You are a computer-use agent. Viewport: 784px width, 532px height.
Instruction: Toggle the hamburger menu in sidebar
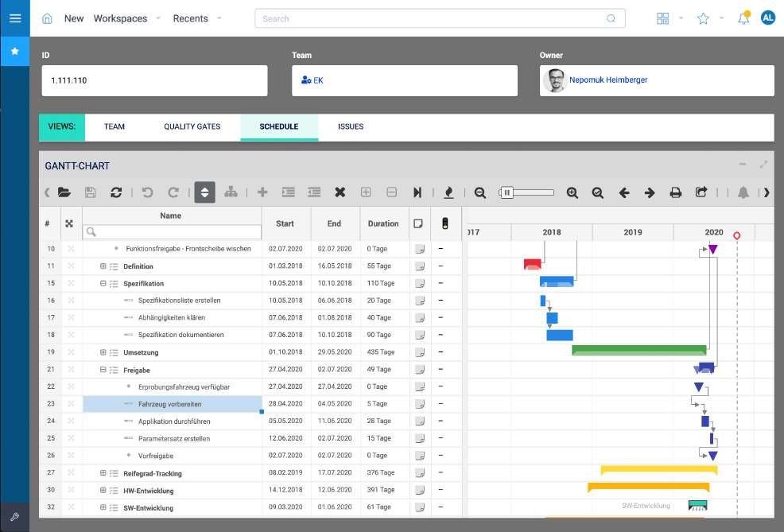(14, 18)
